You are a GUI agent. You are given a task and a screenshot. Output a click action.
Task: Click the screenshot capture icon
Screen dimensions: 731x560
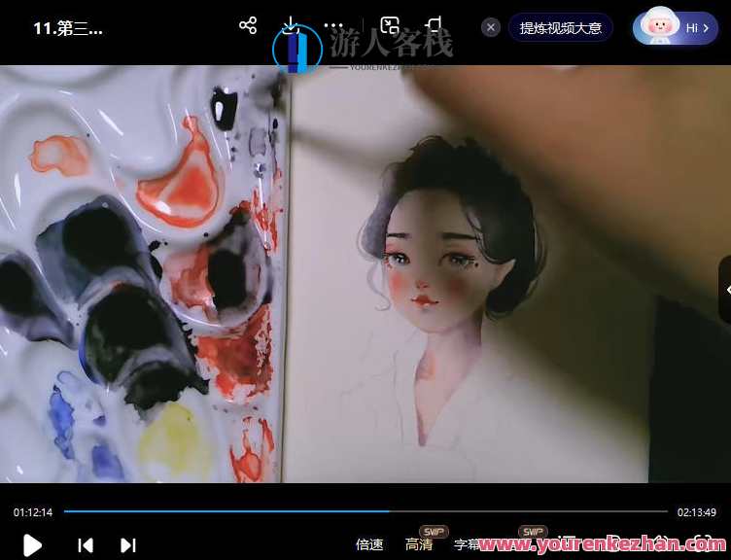coord(390,26)
